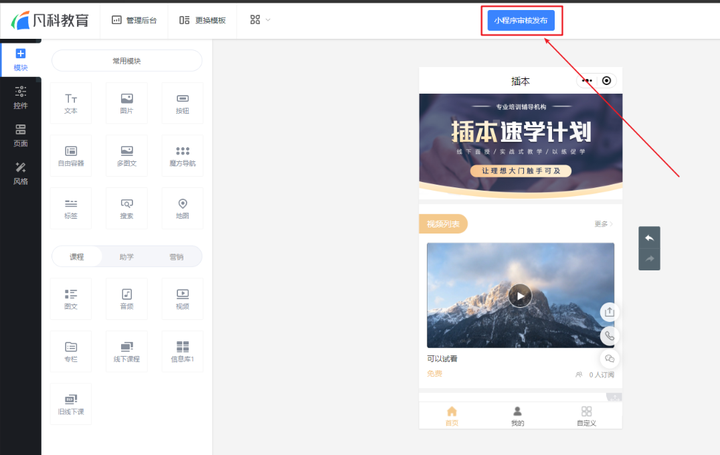Add the 标签 tabs module
The image size is (720, 455).
[x=71, y=208]
